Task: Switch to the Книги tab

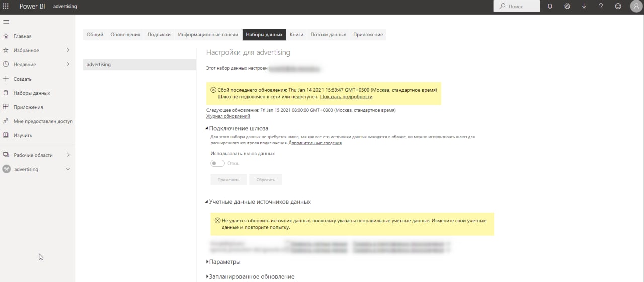Action: (x=296, y=35)
